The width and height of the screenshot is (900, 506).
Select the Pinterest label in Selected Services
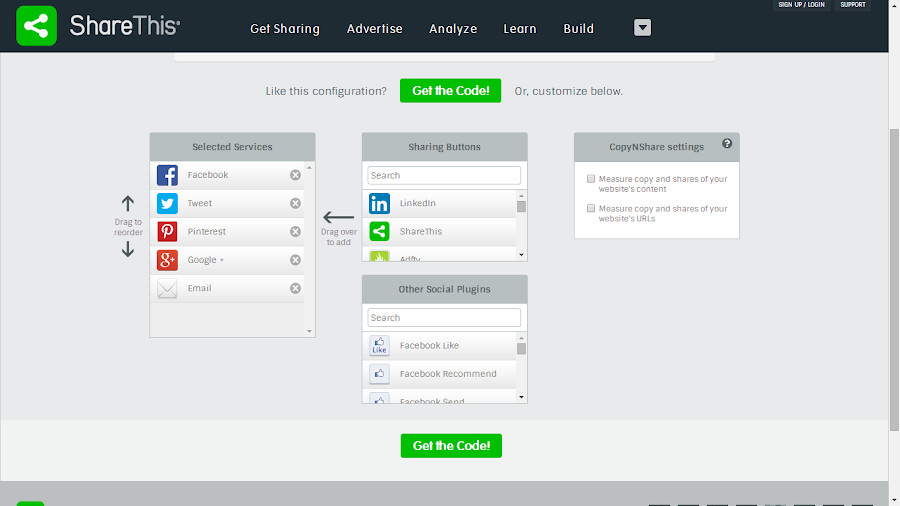coord(207,232)
